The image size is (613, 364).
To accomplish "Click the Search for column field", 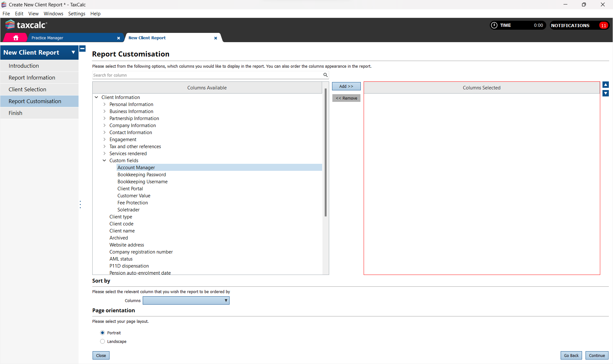I will point(208,75).
